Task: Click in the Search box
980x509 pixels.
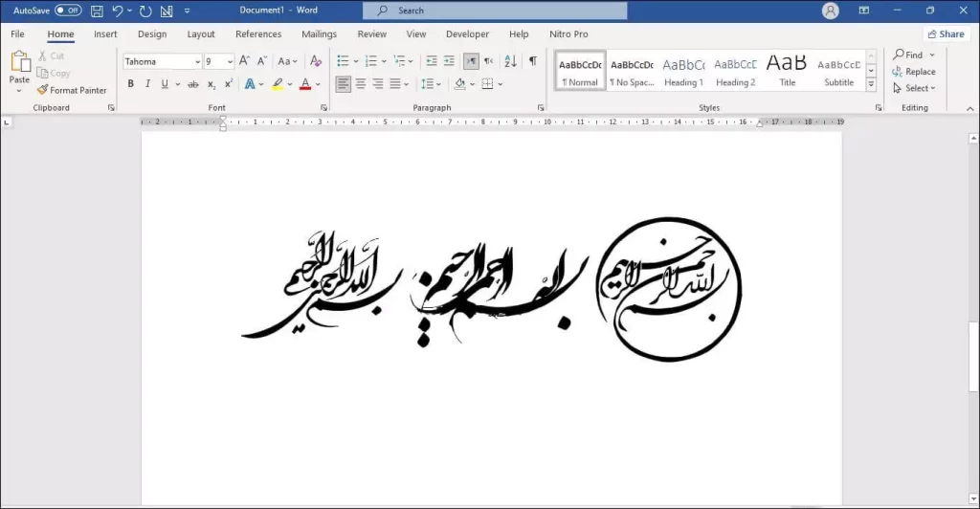Action: [495, 11]
